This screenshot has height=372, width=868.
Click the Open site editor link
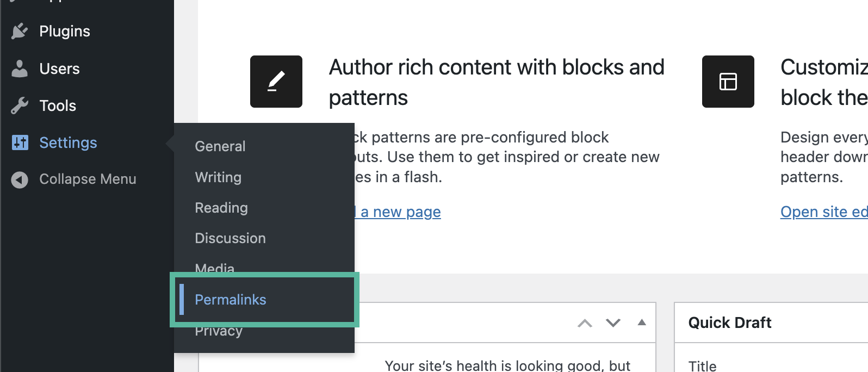[x=823, y=212]
